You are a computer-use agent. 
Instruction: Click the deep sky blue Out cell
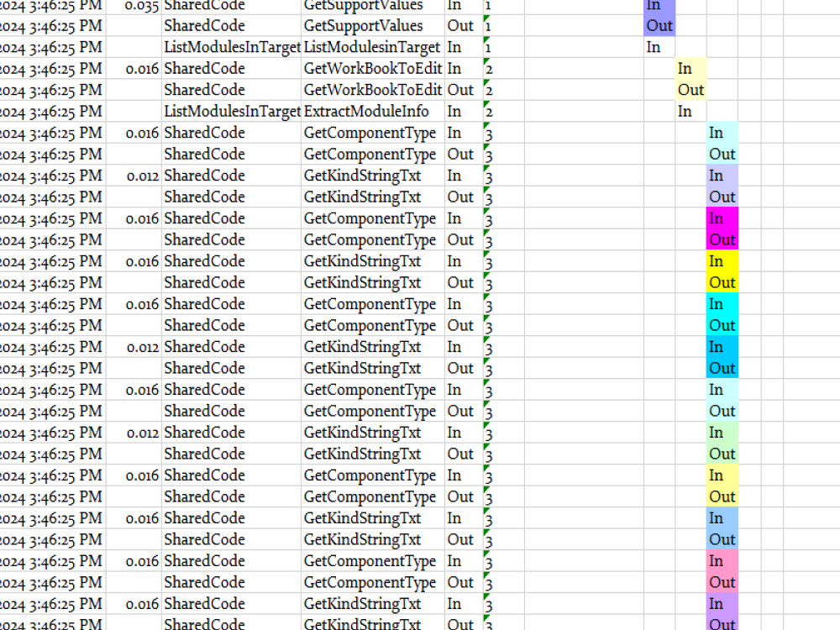[722, 369]
